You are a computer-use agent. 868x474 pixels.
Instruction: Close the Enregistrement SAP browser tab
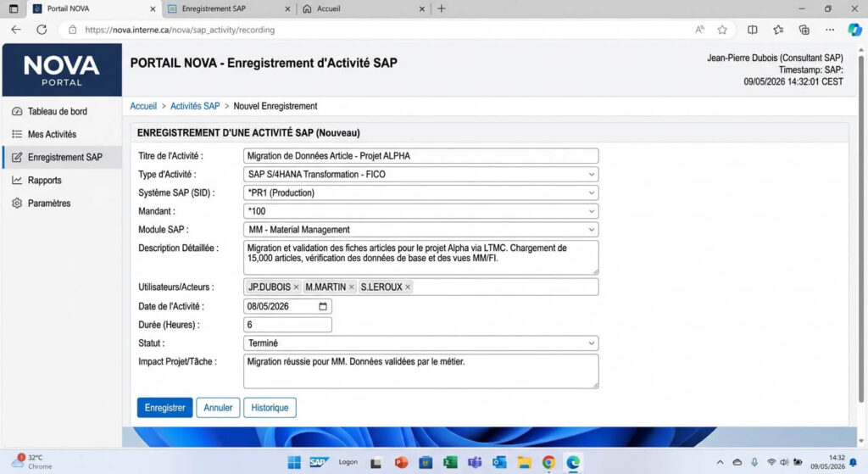pyautogui.click(x=287, y=8)
